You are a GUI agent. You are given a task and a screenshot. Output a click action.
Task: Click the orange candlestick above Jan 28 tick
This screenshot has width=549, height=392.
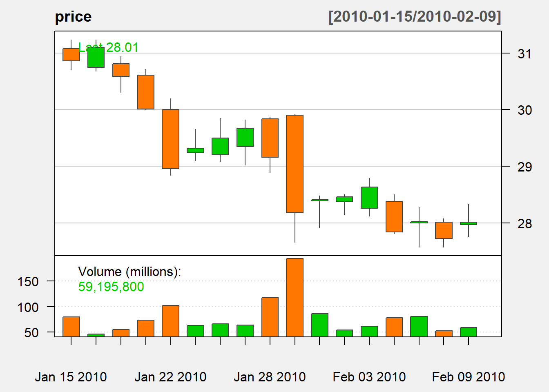[270, 138]
